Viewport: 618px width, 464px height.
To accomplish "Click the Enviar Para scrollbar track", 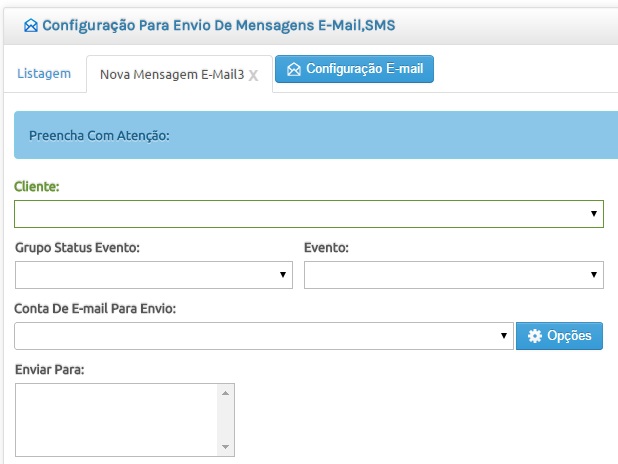I will coord(225,420).
